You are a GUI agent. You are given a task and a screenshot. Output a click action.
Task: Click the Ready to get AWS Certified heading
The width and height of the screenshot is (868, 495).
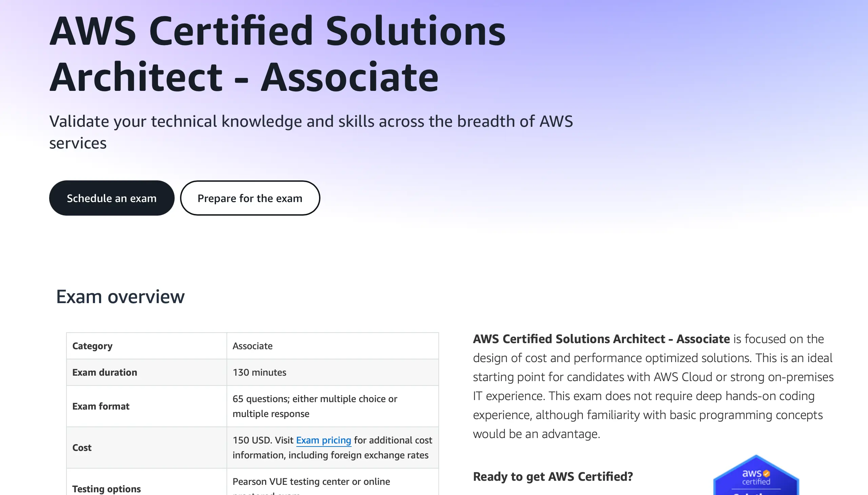(x=553, y=476)
